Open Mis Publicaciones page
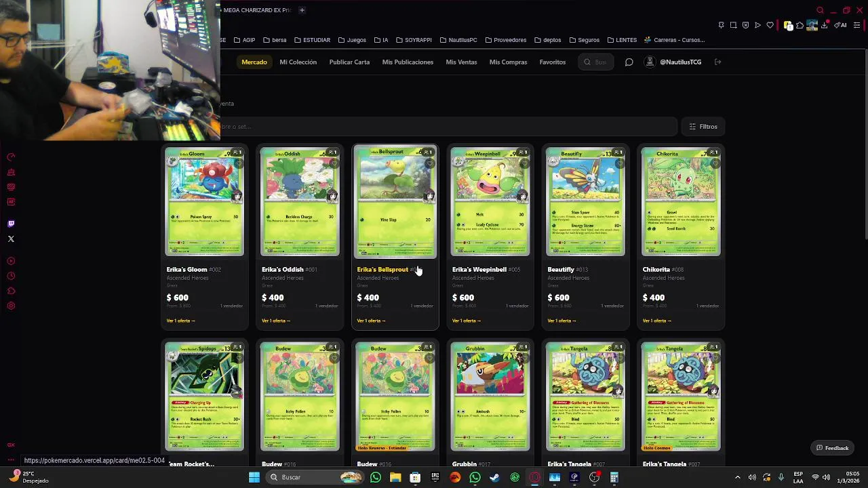The width and height of the screenshot is (868, 488). pyautogui.click(x=408, y=62)
